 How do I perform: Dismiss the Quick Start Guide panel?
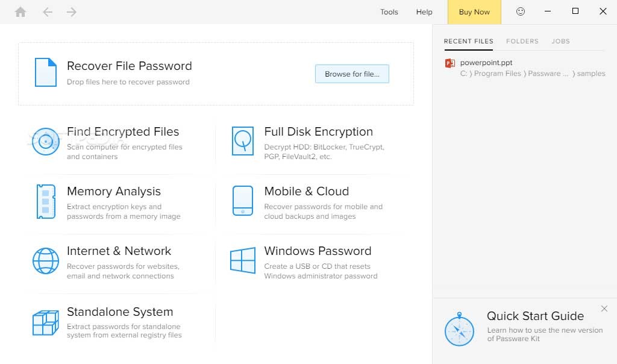tap(604, 309)
